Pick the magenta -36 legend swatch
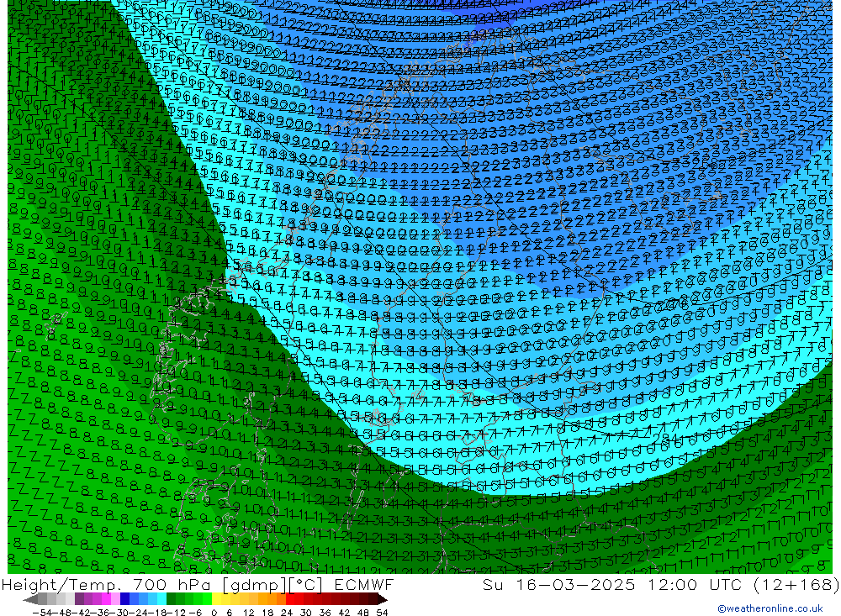The width and height of the screenshot is (841, 616). [106, 599]
